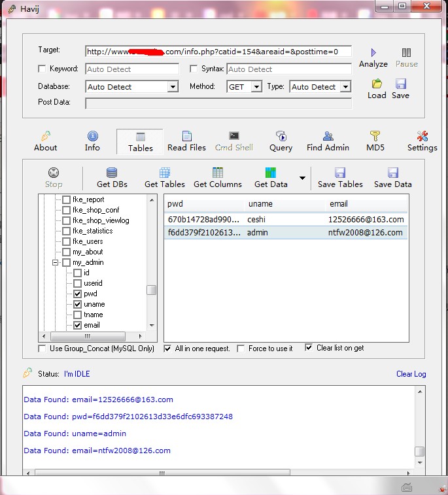Open the Get Data dropdown arrow
448x495 pixels.
coord(302,178)
